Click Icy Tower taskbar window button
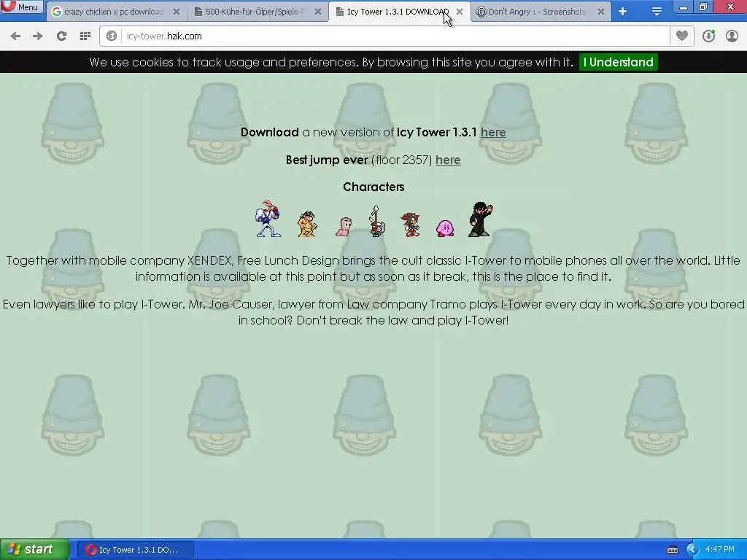The image size is (747, 560). (x=135, y=550)
